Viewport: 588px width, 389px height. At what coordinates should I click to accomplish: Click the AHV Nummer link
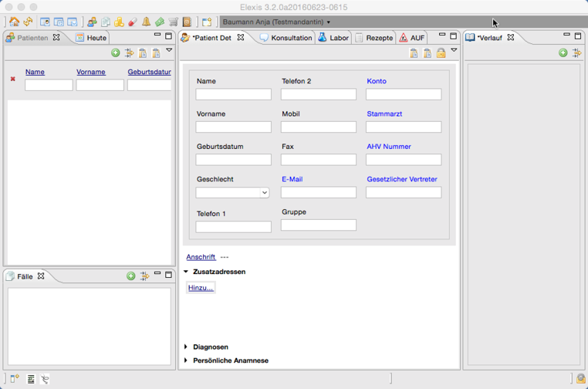coord(389,147)
